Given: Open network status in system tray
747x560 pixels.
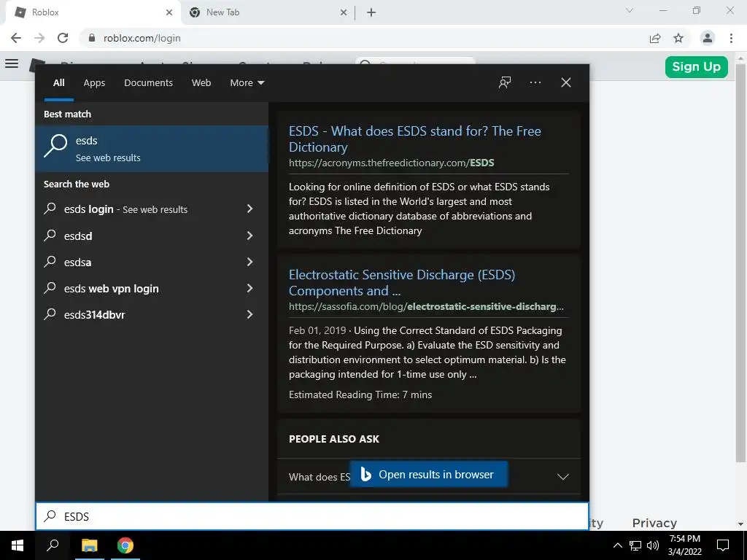Looking at the screenshot, I should click(x=635, y=545).
